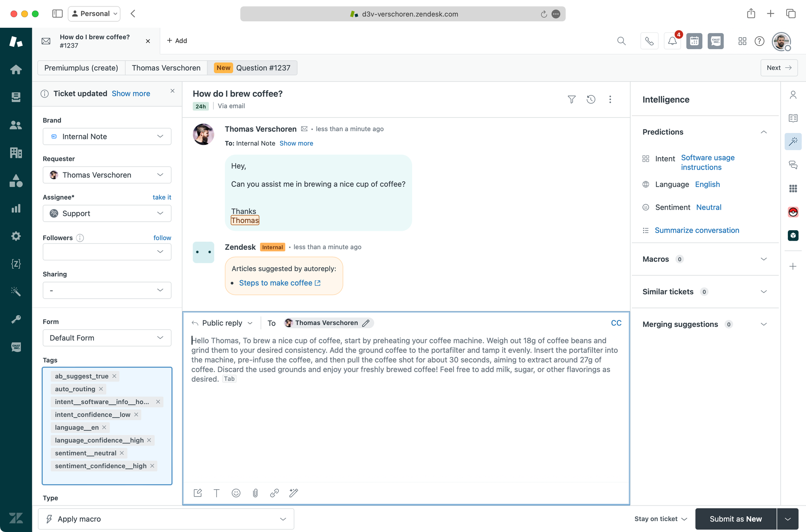Switch to the Thomas Verschoren tab
Screen dimensions: 806x532
166,68
